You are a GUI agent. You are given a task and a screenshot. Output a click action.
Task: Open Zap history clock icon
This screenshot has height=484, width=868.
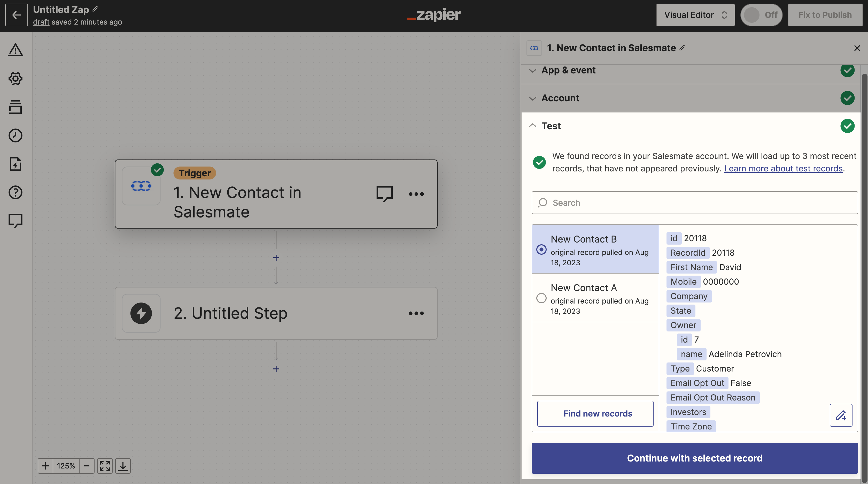point(16,135)
